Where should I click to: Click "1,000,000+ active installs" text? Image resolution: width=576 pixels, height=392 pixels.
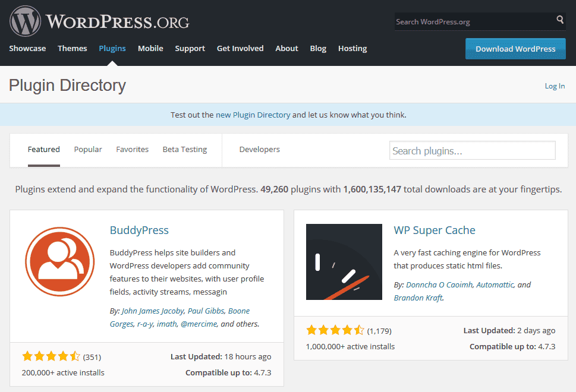pyautogui.click(x=351, y=346)
